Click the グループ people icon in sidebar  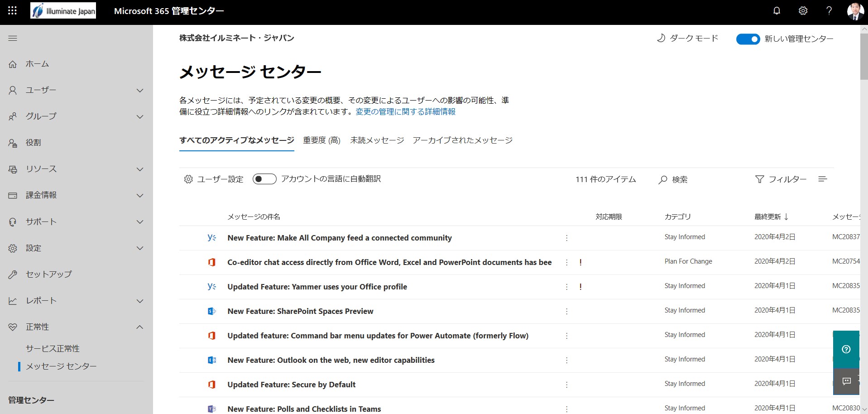(13, 117)
